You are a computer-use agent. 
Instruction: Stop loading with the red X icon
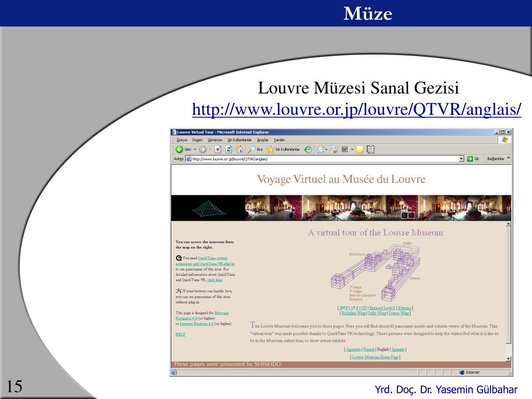218,149
